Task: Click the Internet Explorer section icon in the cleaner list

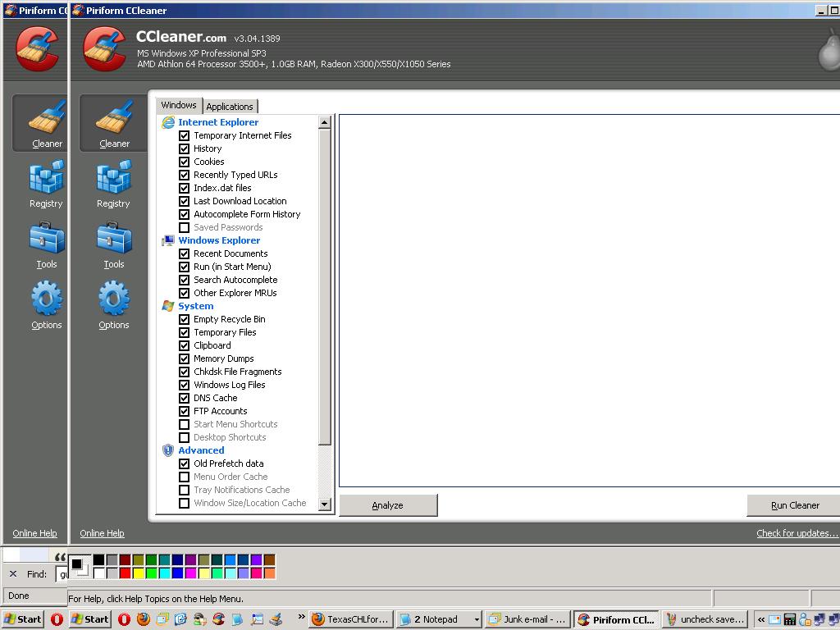Action: tap(168, 122)
